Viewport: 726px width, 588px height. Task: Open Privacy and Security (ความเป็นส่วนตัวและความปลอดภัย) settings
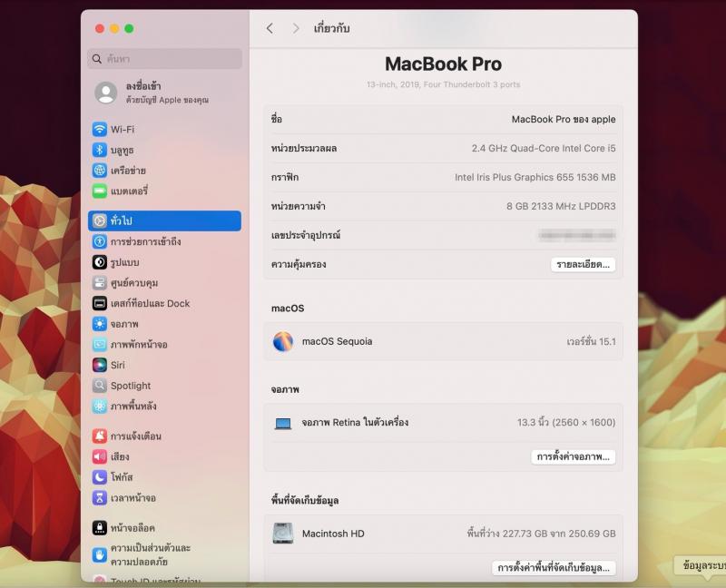point(164,554)
